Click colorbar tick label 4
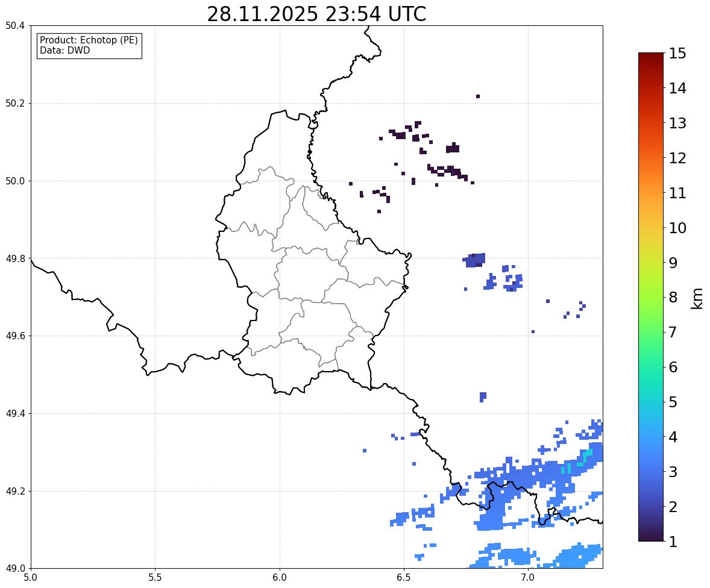 tap(673, 437)
